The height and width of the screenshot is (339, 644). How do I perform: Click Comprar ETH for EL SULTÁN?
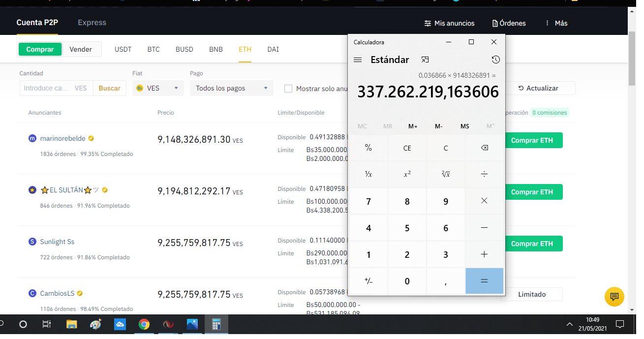click(x=532, y=192)
